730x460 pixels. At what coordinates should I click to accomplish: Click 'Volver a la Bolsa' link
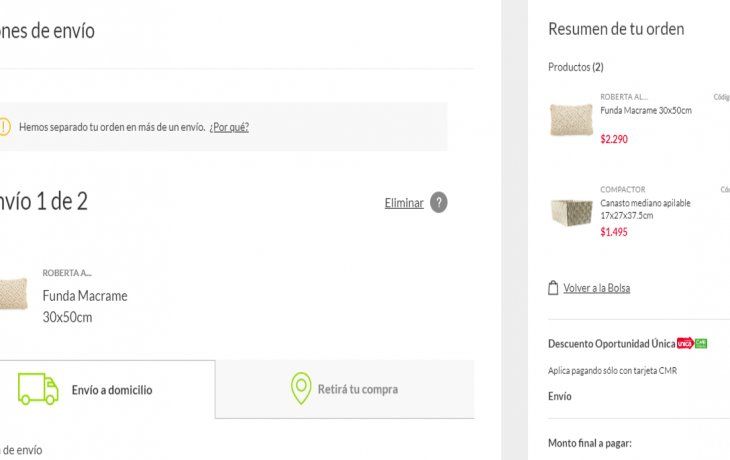pyautogui.click(x=597, y=288)
